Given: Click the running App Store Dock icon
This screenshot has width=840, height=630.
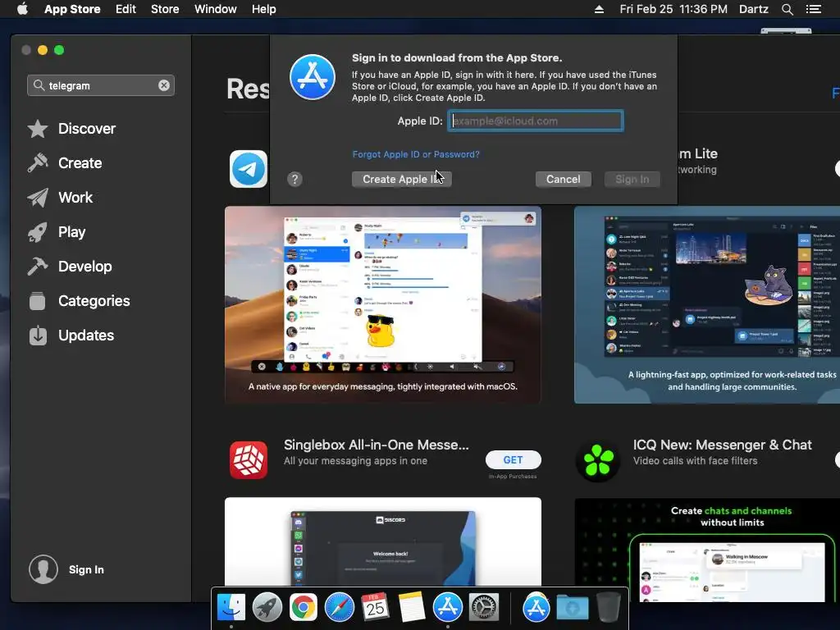Looking at the screenshot, I should point(447,608).
